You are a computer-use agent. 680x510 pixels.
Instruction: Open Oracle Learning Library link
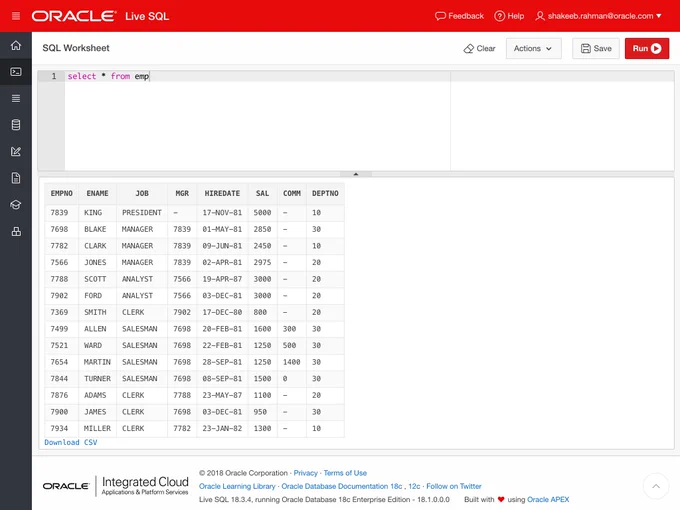click(x=237, y=486)
